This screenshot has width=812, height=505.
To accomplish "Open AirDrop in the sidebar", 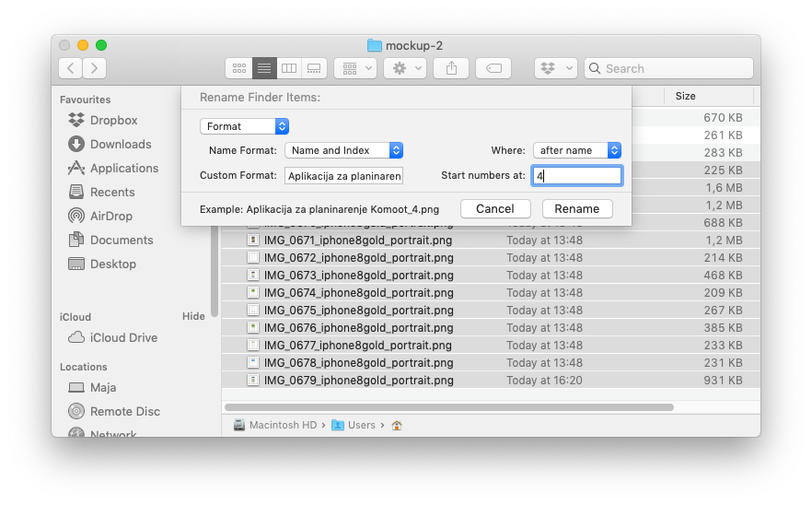I will 110,216.
